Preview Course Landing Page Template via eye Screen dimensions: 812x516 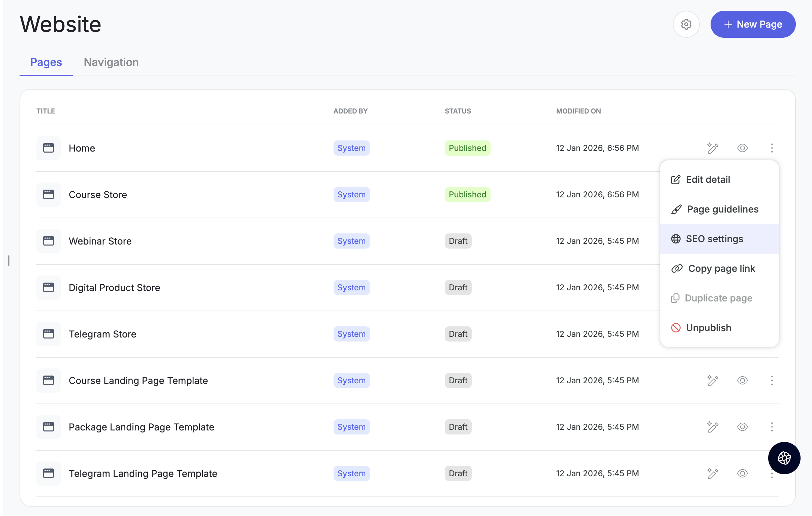click(x=742, y=381)
